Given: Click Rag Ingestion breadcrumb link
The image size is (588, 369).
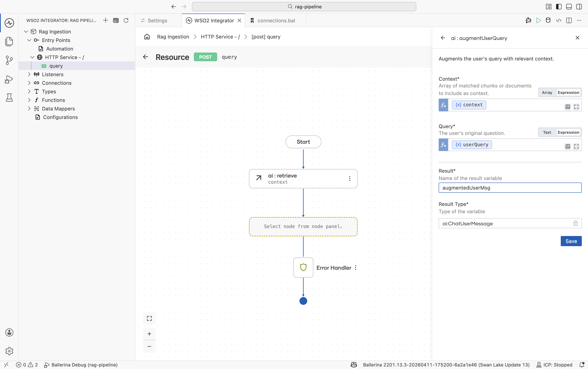Looking at the screenshot, I should tap(173, 37).
